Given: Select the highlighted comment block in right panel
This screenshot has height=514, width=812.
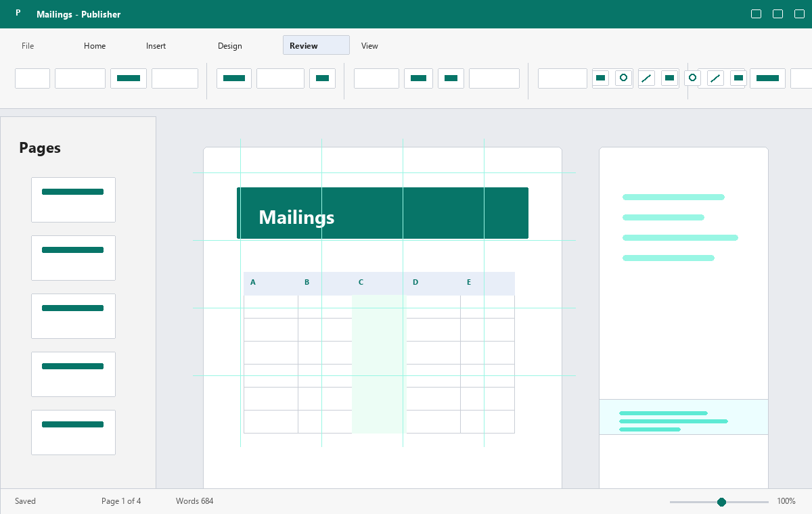Looking at the screenshot, I should [x=683, y=417].
